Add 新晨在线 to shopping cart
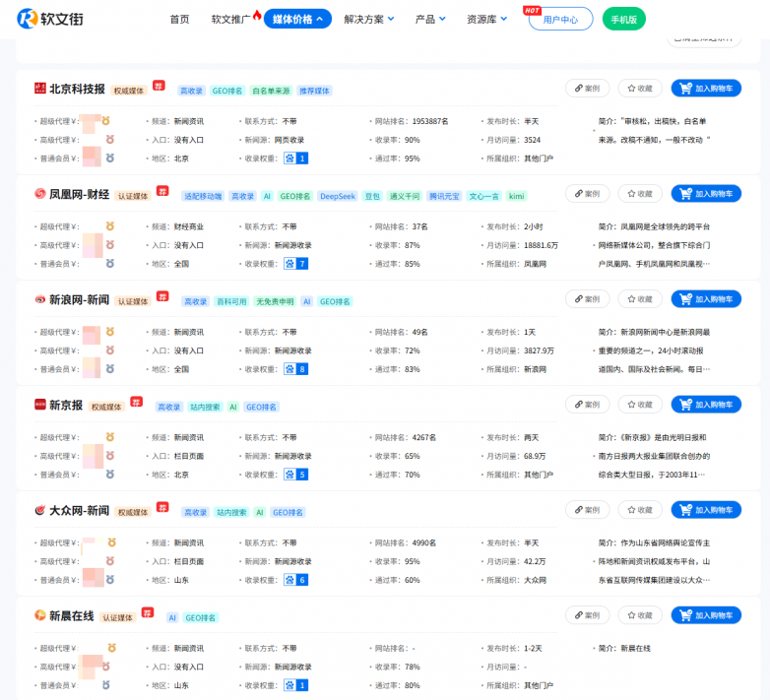Viewport: 770px width, 700px height. tap(706, 615)
